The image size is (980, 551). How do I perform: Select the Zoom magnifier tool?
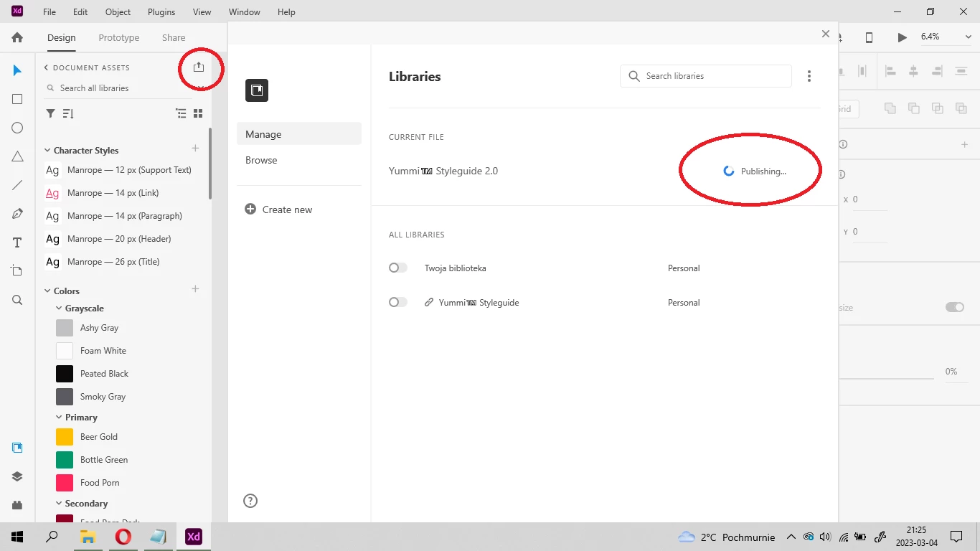click(x=17, y=300)
